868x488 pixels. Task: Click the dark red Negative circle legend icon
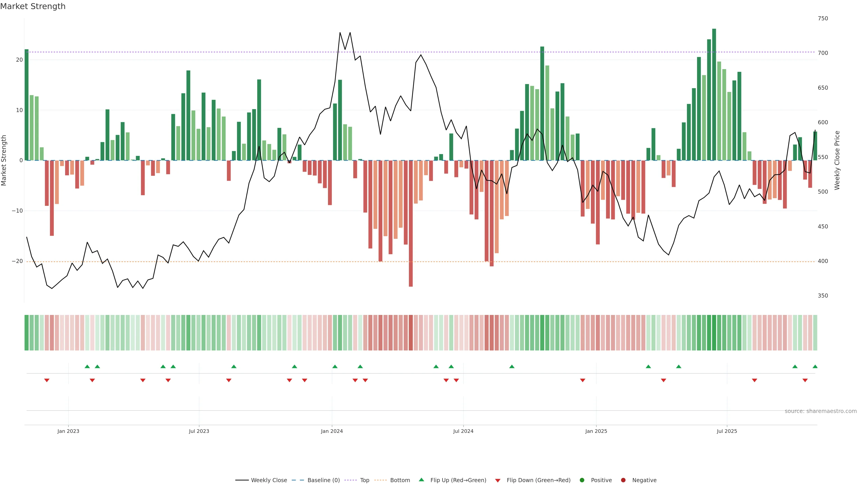pyautogui.click(x=623, y=480)
